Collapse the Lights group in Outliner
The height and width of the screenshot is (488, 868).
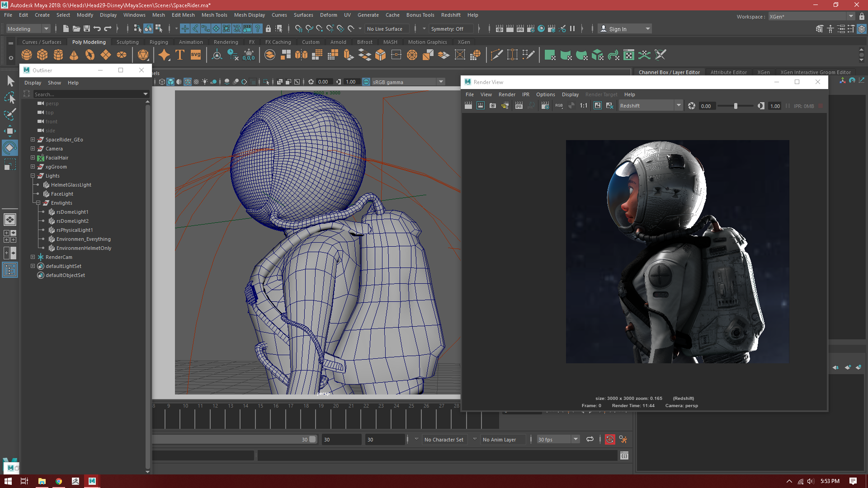coord(33,176)
